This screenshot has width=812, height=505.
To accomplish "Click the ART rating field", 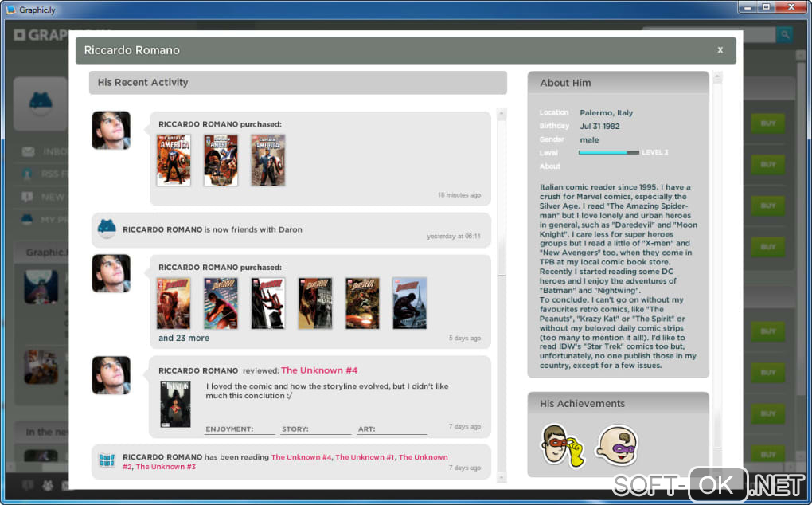I will pyautogui.click(x=392, y=429).
